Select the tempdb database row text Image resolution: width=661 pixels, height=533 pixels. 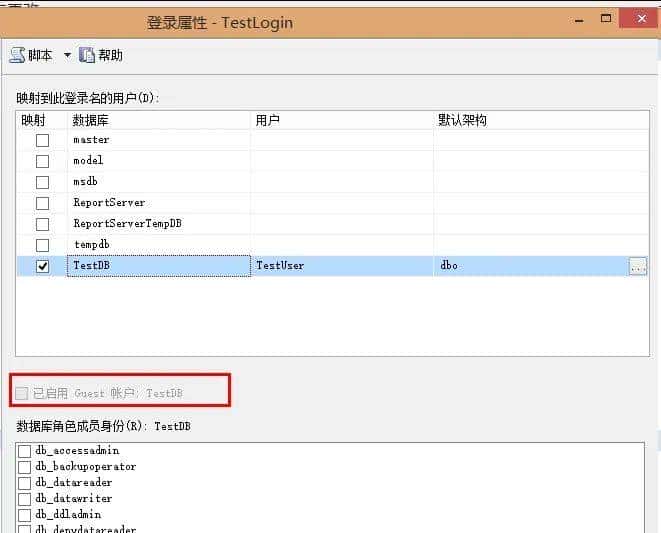(92, 245)
